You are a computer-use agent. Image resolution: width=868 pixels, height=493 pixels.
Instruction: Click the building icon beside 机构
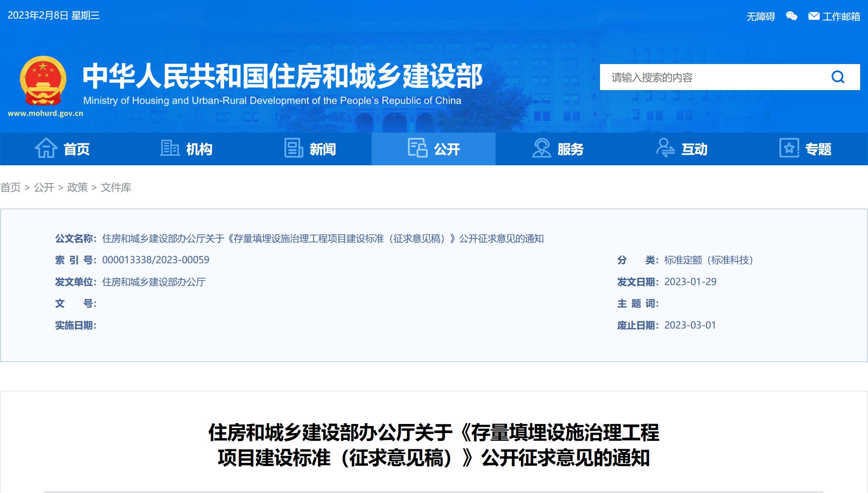[x=170, y=148]
